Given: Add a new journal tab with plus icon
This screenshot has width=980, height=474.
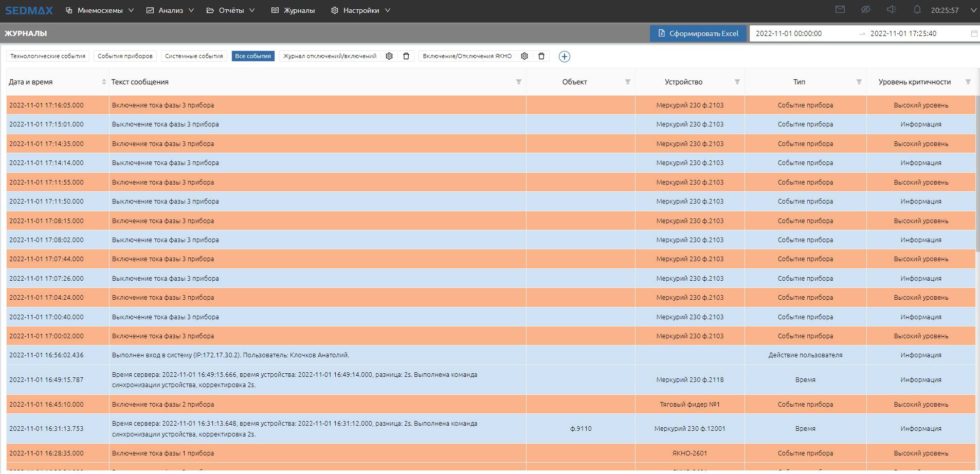Looking at the screenshot, I should [x=564, y=57].
